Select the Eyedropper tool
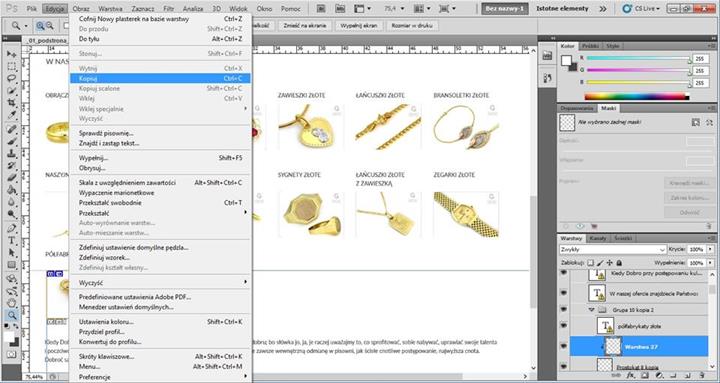Image resolution: width=720 pixels, height=383 pixels. click(11, 115)
